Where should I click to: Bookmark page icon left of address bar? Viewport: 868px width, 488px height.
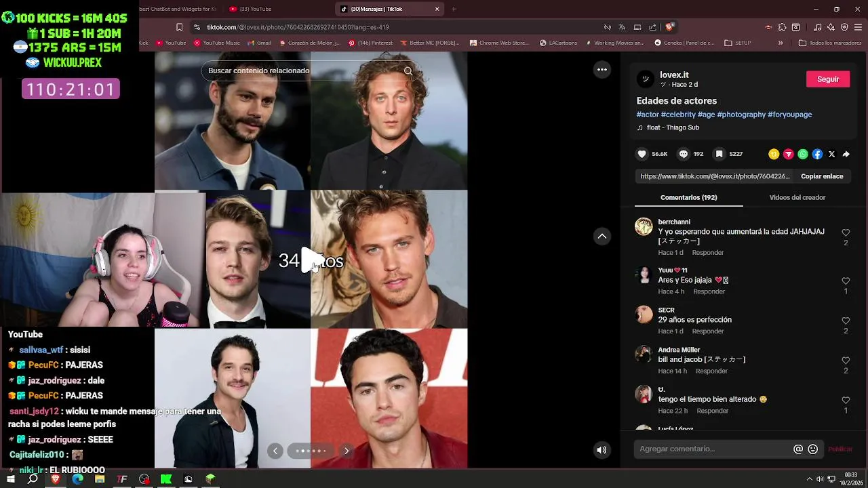[x=179, y=27]
